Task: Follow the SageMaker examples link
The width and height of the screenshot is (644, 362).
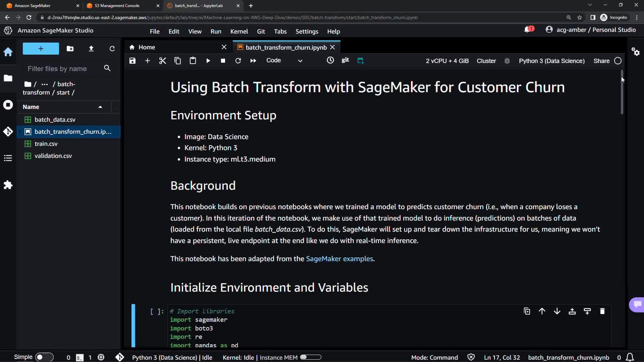Action: 339,259
